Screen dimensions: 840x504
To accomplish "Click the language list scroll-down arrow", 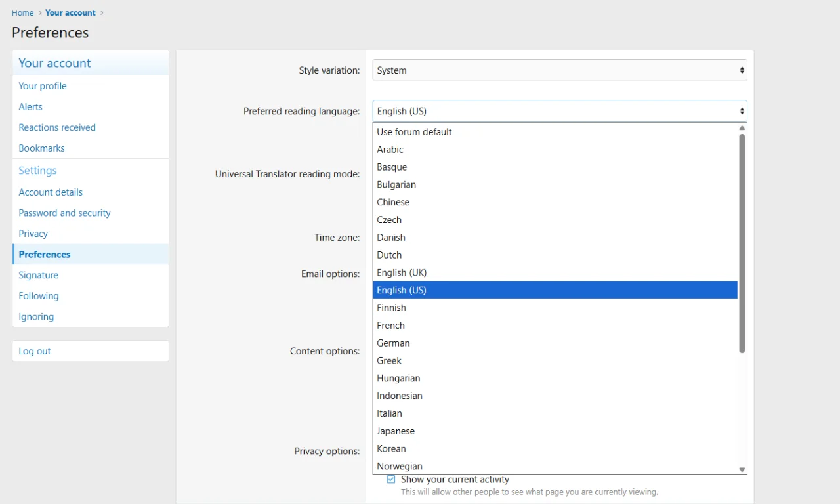I will 742,470.
